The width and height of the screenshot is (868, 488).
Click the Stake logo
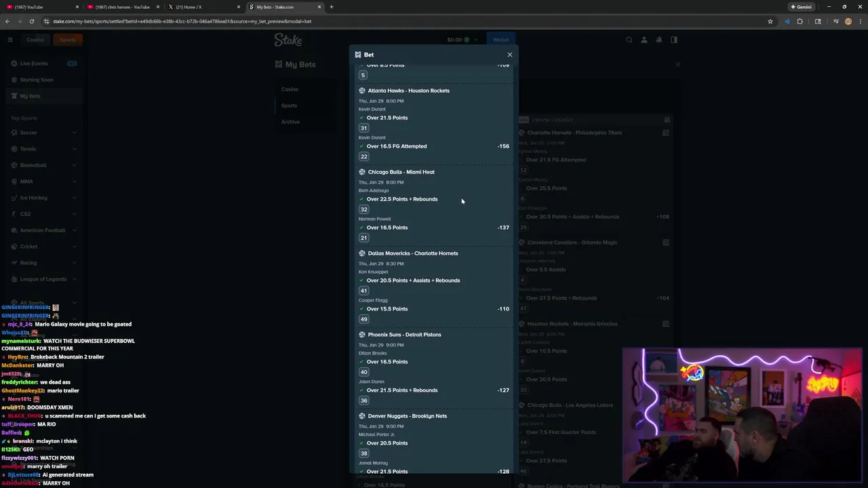(288, 40)
